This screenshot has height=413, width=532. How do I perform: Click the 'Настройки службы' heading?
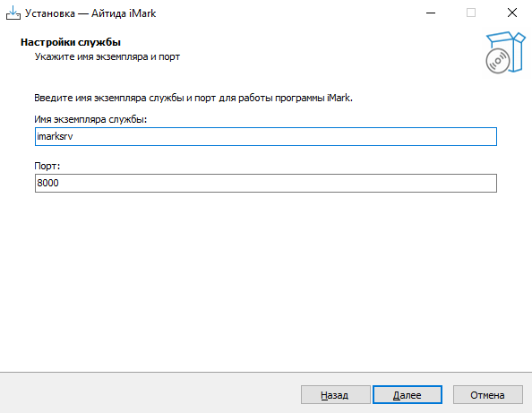point(71,42)
